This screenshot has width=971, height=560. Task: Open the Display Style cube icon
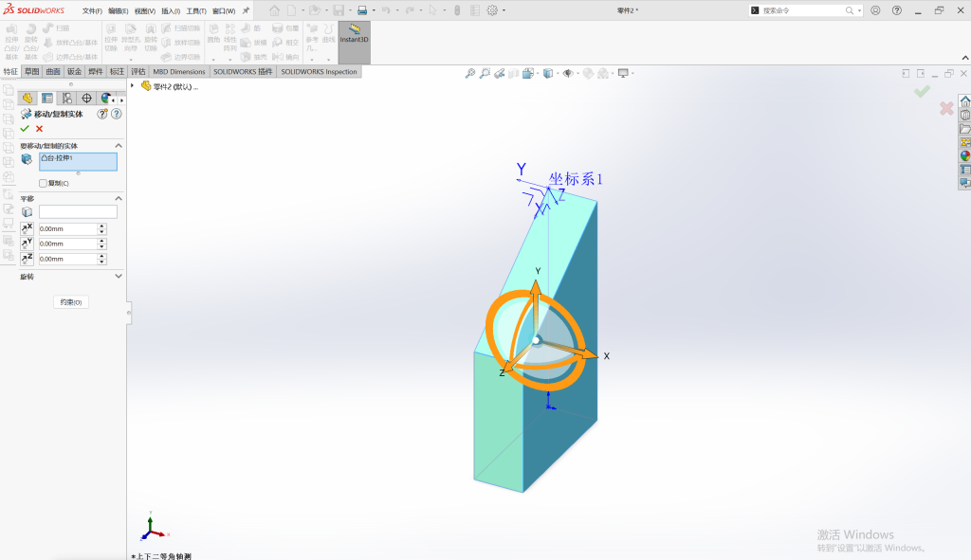tap(548, 73)
